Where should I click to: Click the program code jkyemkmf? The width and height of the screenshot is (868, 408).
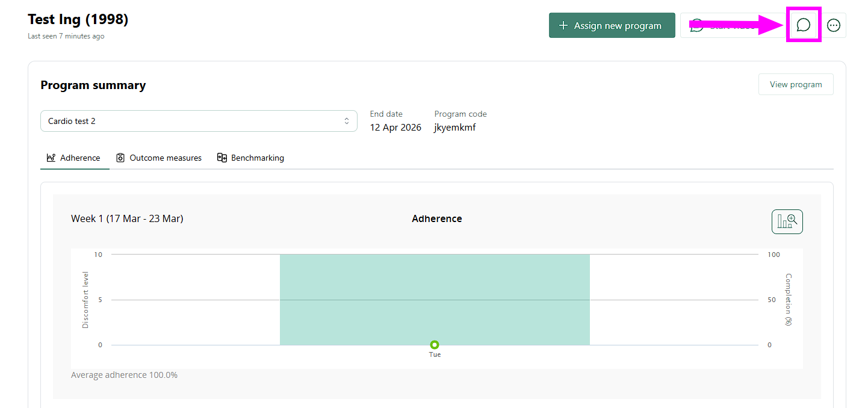pyautogui.click(x=455, y=128)
